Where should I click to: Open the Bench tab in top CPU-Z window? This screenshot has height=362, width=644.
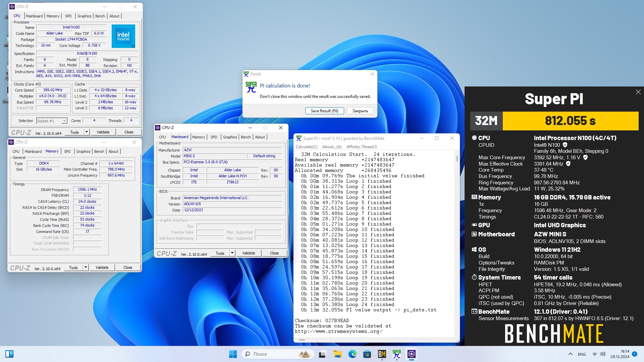100,16
